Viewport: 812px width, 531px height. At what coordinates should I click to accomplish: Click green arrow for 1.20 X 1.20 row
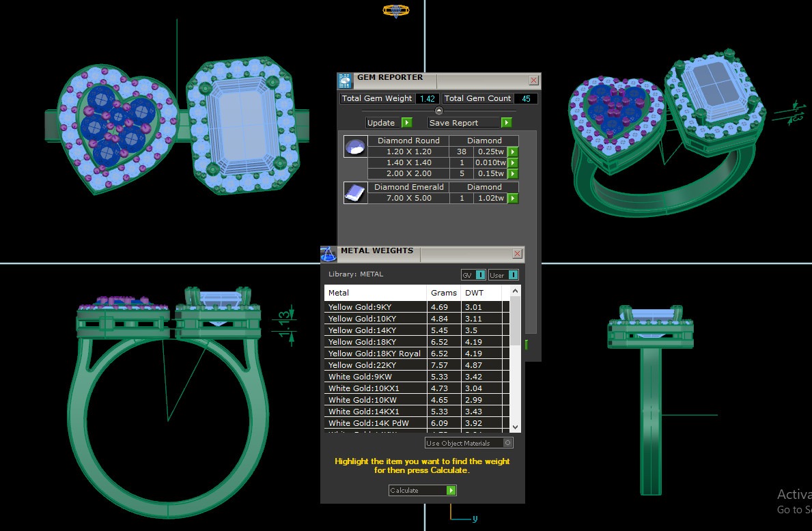(x=513, y=152)
